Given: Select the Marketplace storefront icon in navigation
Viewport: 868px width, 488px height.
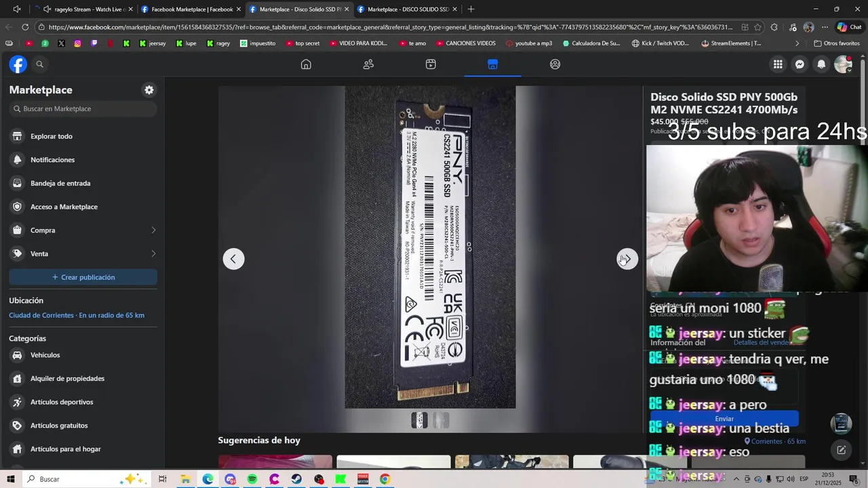Looking at the screenshot, I should point(492,64).
